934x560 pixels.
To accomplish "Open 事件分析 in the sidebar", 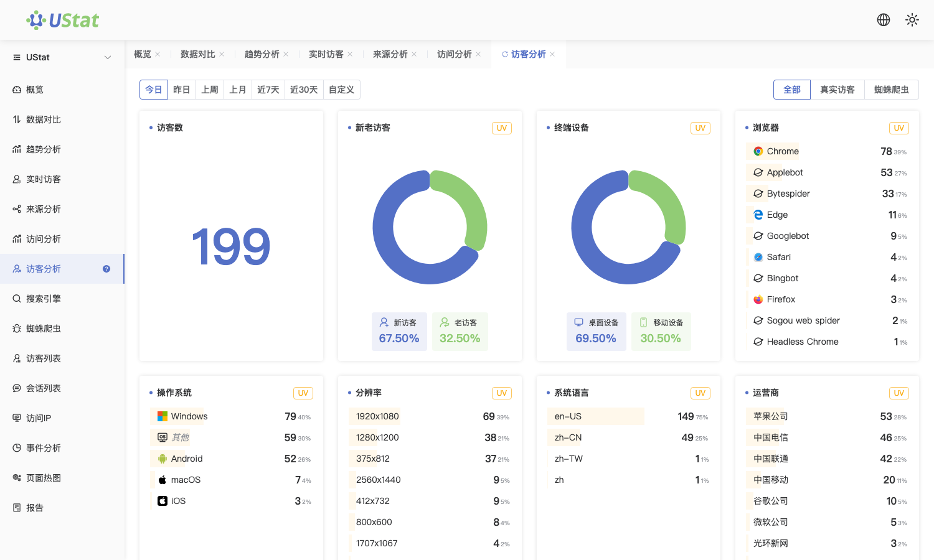I will pos(62,448).
